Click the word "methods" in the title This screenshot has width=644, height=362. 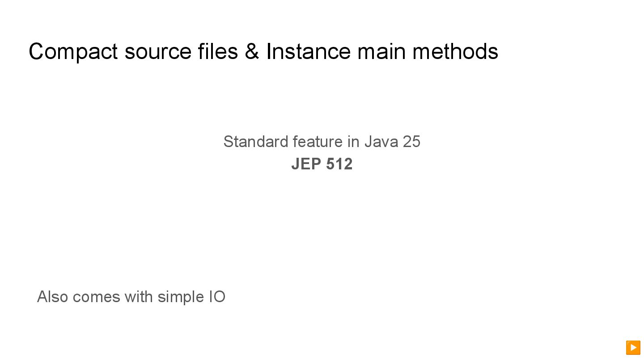455,51
